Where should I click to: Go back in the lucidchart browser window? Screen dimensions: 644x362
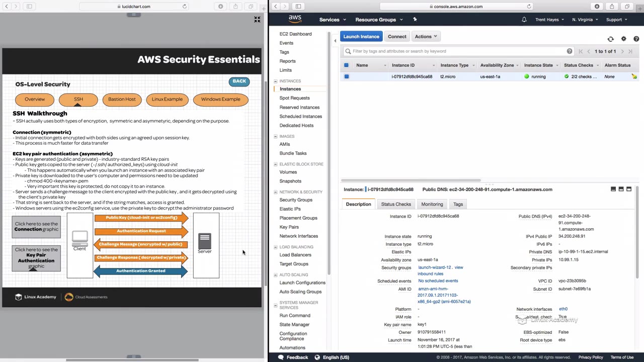(x=7, y=7)
